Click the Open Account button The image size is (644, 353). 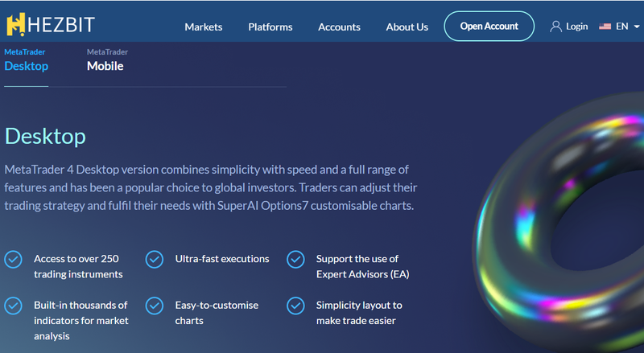(x=489, y=27)
